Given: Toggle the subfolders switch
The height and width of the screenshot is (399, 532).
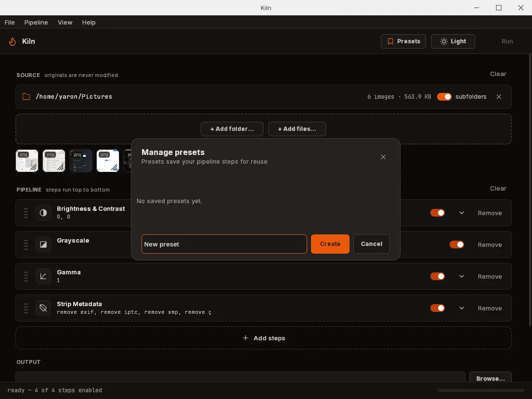Looking at the screenshot, I should (x=444, y=97).
